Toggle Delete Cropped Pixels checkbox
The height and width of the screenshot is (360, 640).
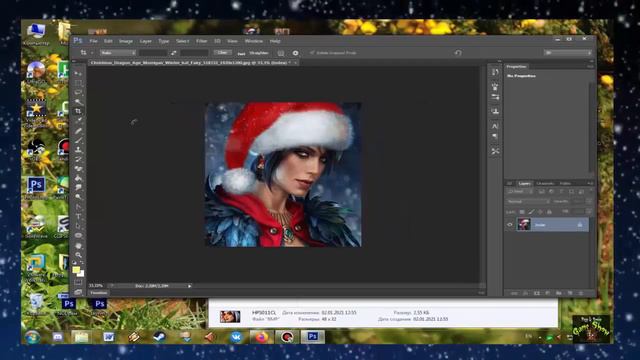312,53
